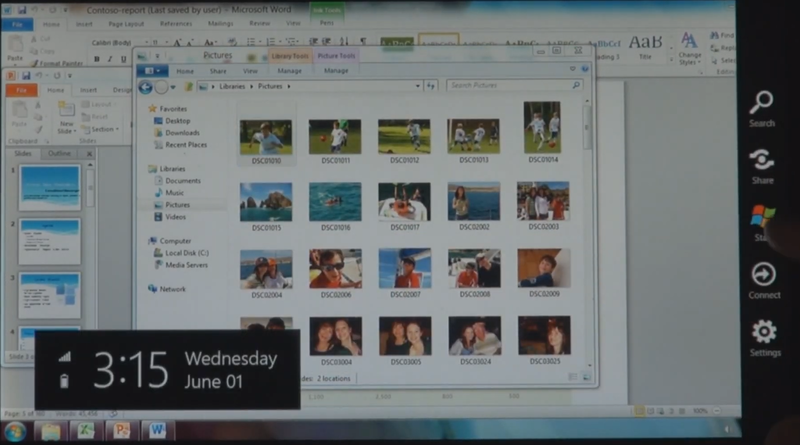Viewport: 800px width, 445px height.
Task: Select the Picture Tools contextual tab
Action: tap(336, 56)
